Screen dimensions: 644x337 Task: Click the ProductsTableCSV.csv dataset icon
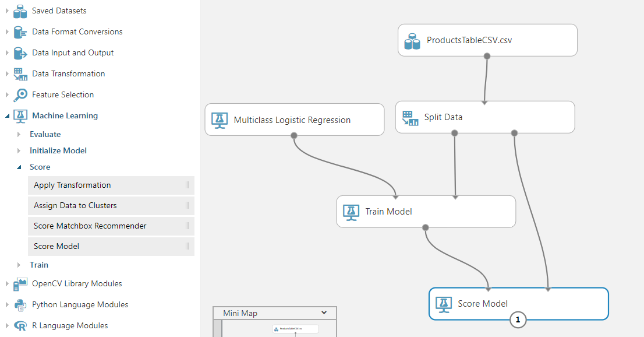[x=412, y=40]
